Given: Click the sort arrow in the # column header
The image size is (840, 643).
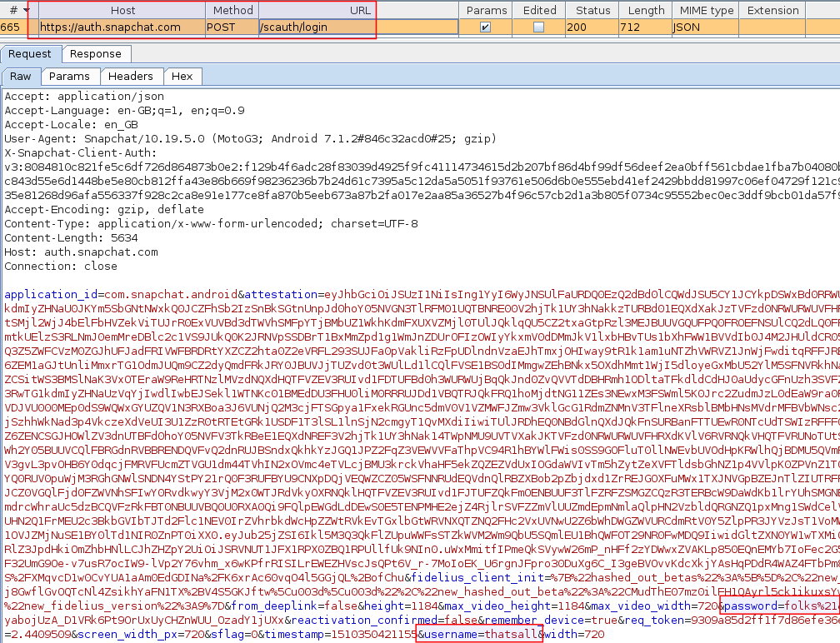Looking at the screenshot, I should (27, 10).
